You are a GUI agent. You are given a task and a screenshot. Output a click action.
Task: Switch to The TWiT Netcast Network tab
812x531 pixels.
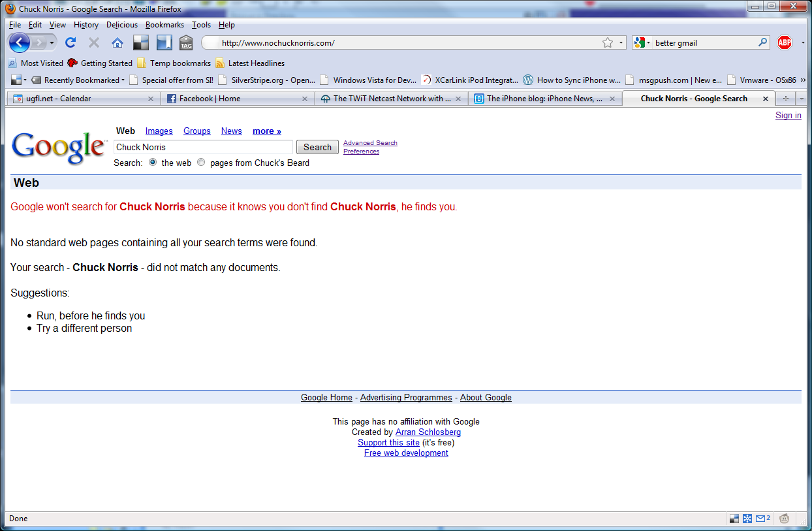click(391, 99)
